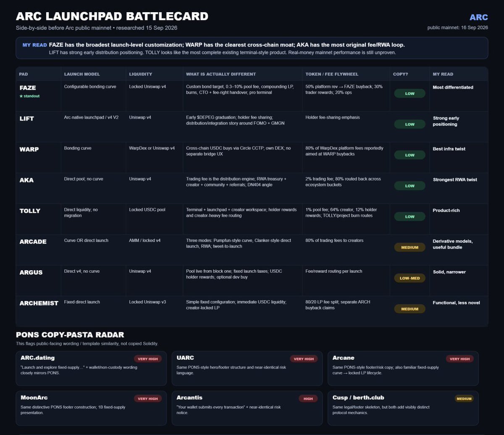The width and height of the screenshot is (504, 435).
Task: Open the Arcane radar card title
Action: point(343,358)
